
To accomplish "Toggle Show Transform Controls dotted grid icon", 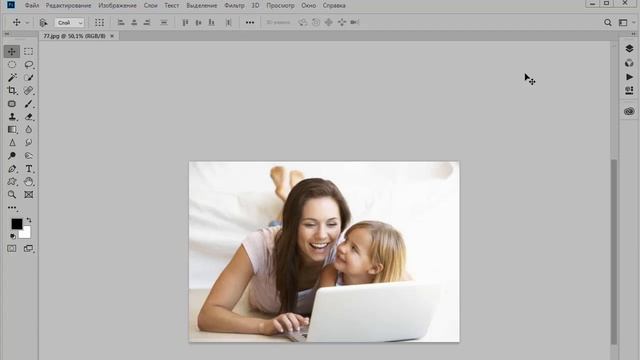I will point(99,22).
